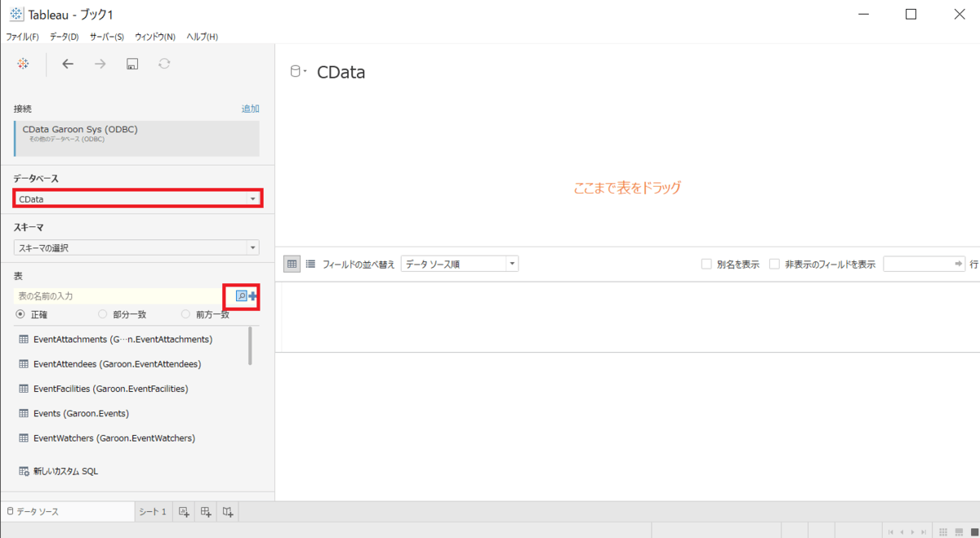The height and width of the screenshot is (538, 980).
Task: Click the table list scrollbar
Action: [x=250, y=345]
